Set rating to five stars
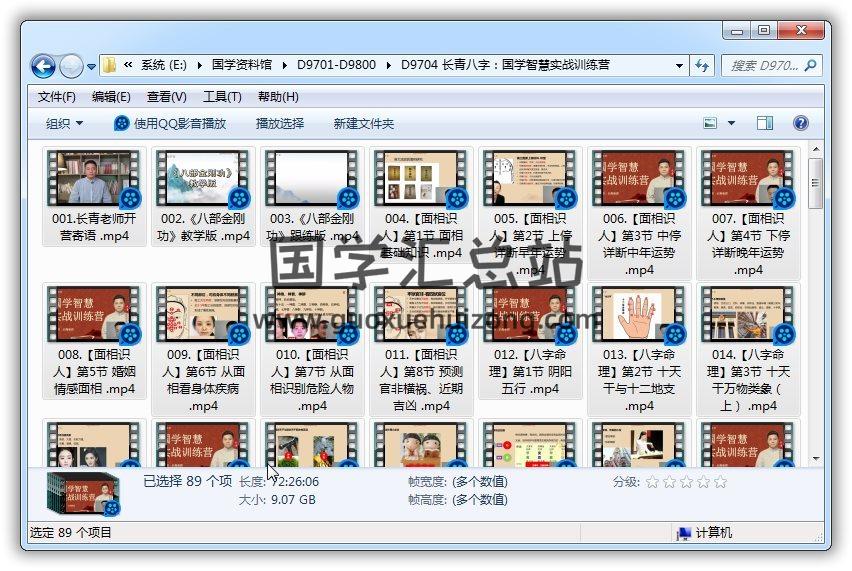The height and width of the screenshot is (571, 852). point(720,482)
